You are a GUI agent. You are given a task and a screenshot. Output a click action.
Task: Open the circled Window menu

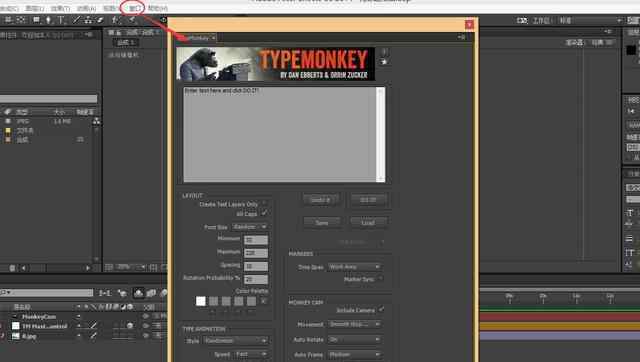tap(134, 8)
